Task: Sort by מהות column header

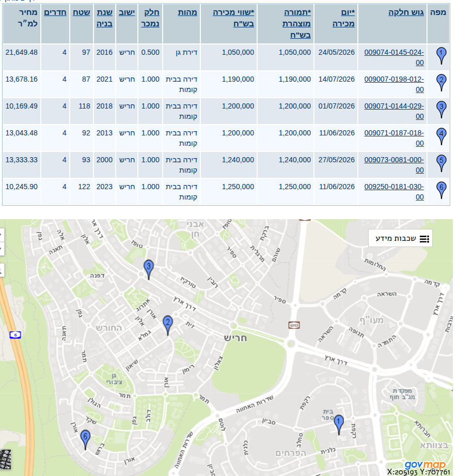Action: point(187,12)
